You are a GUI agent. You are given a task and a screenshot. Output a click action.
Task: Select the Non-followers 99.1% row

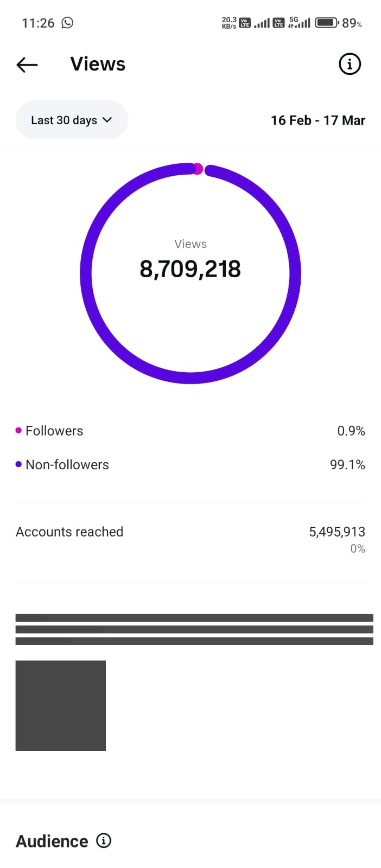tap(190, 464)
